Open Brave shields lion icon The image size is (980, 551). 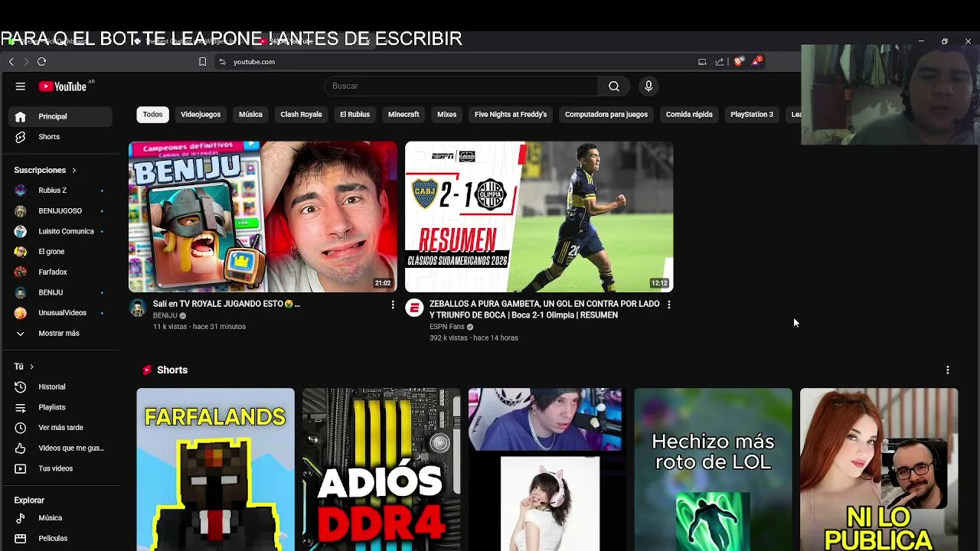(738, 61)
